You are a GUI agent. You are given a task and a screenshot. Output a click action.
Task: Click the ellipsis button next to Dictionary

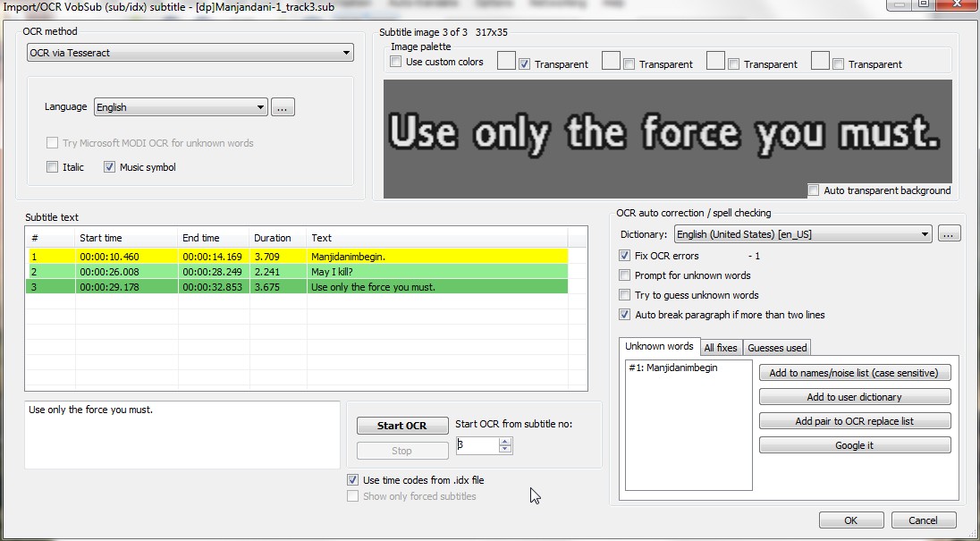tap(949, 235)
